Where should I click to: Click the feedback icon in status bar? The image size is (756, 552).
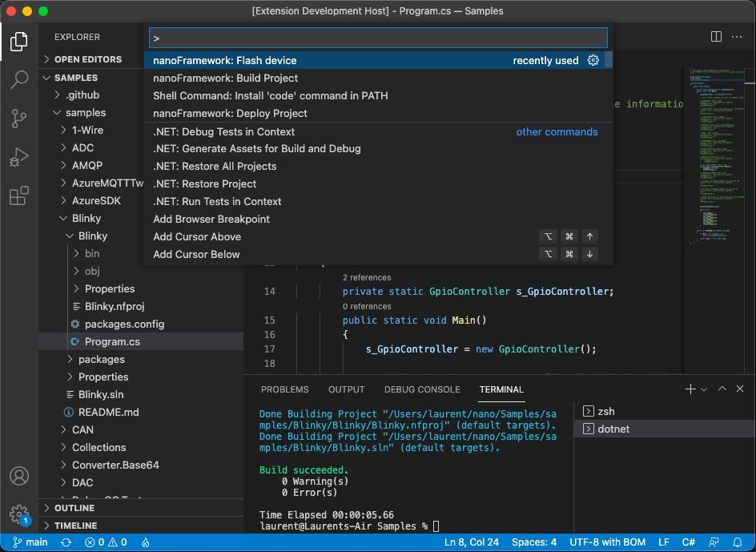tap(714, 542)
